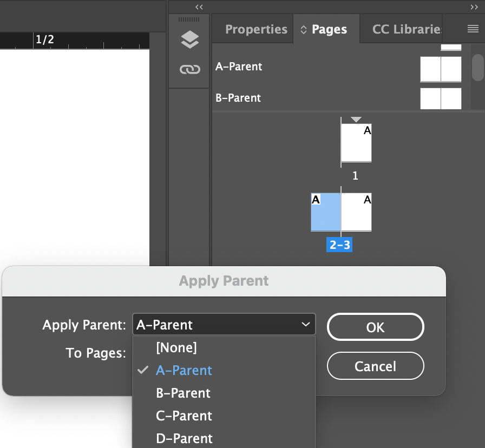Select B-Parent spread thumbnail icon
This screenshot has width=485, height=448.
441,98
